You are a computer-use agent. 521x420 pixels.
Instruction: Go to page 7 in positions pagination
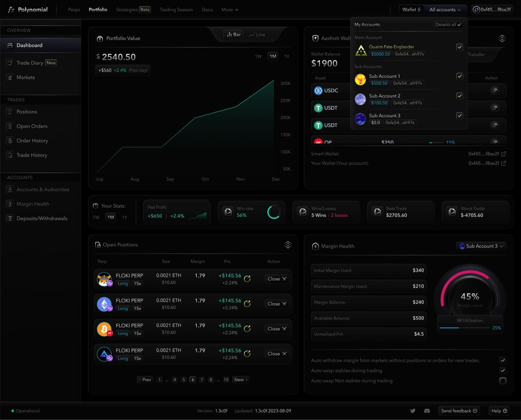click(202, 380)
